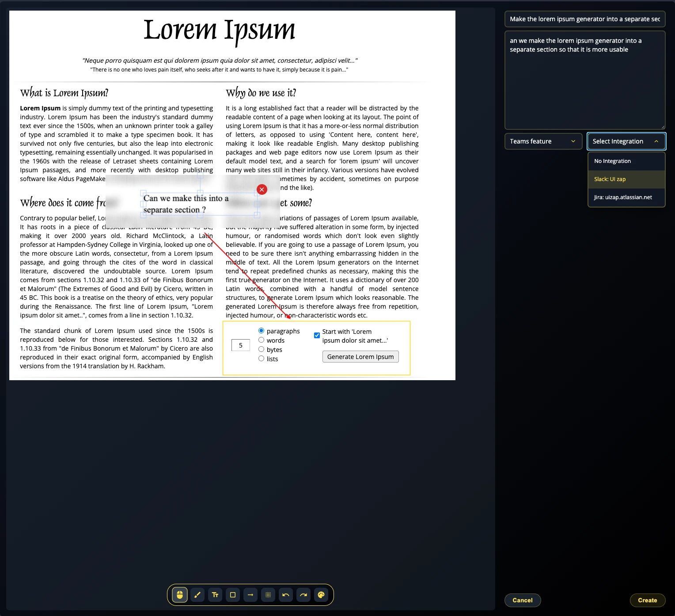Select the rectangle shape tool
Screen dimensions: 675x616
233,595
